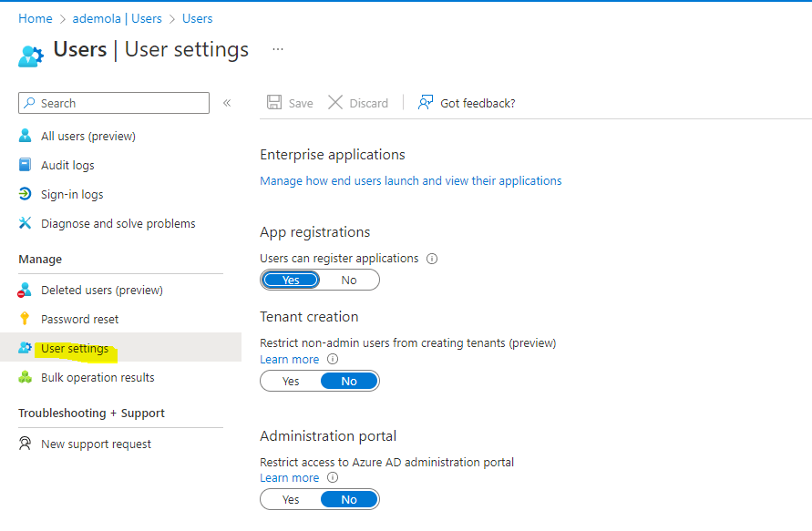Open the ellipsis more options menu
Image resolution: width=812 pixels, height=531 pixels.
278,50
